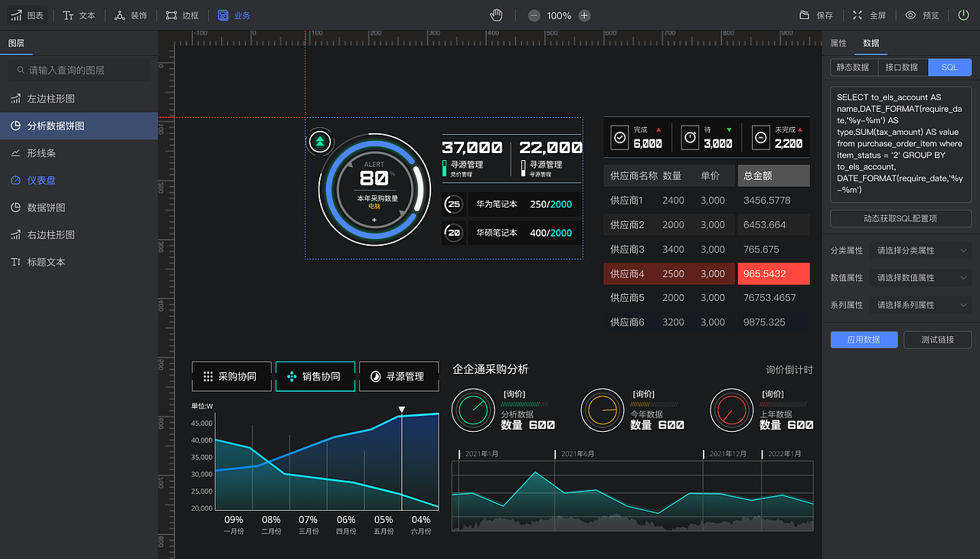Apply the data with 应用数据
Screen dimensions: 980x559
[x=864, y=339]
